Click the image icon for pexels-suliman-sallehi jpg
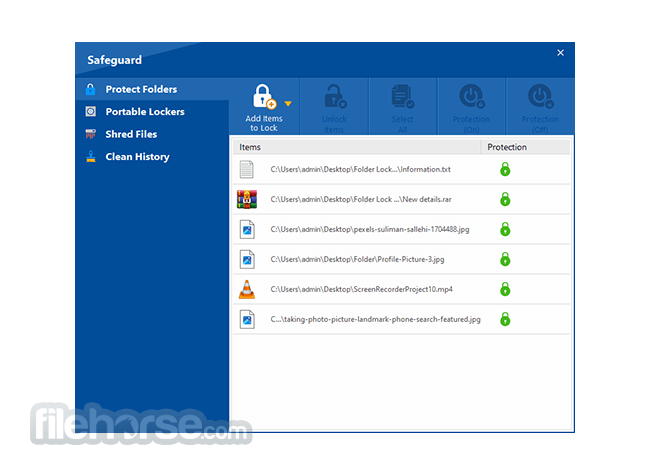This screenshot has width=650, height=475. [247, 230]
